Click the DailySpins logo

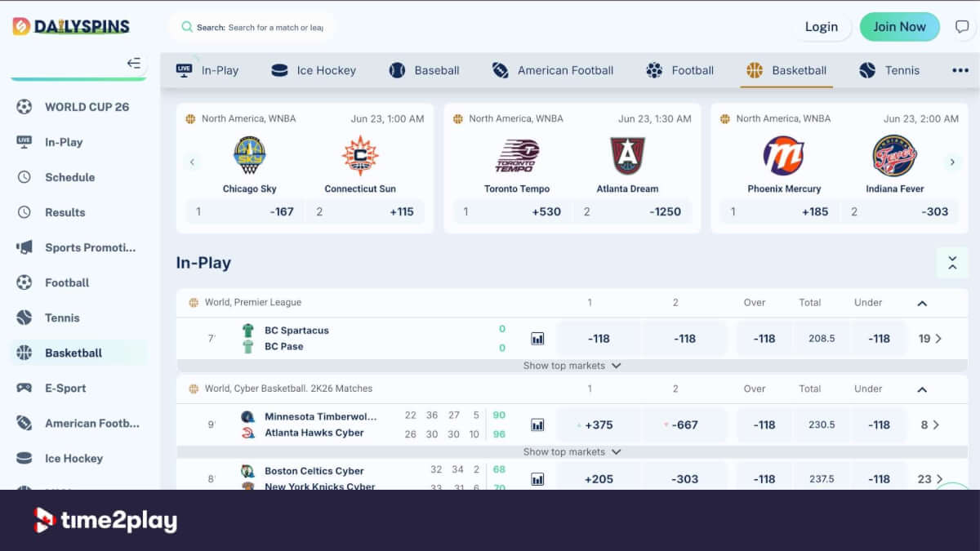pyautogui.click(x=71, y=26)
